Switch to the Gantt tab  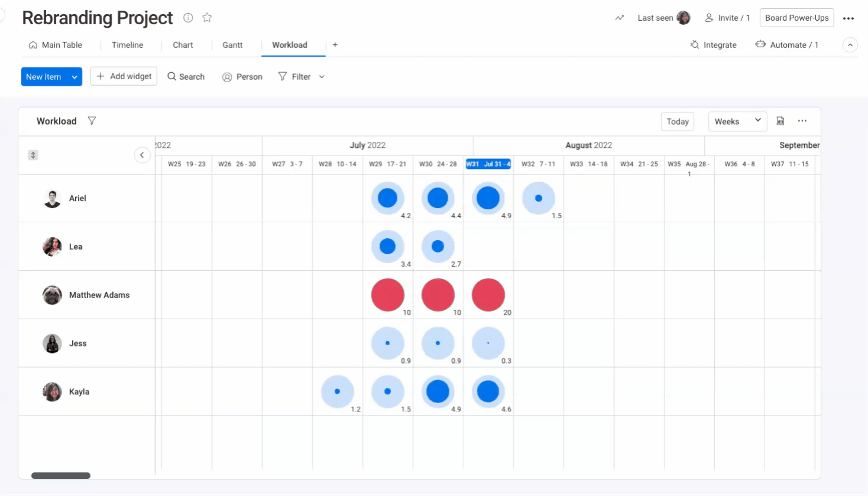232,45
